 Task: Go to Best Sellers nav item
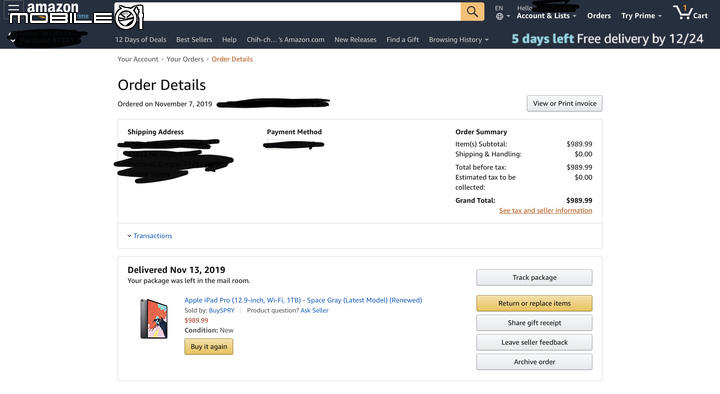pyautogui.click(x=194, y=39)
